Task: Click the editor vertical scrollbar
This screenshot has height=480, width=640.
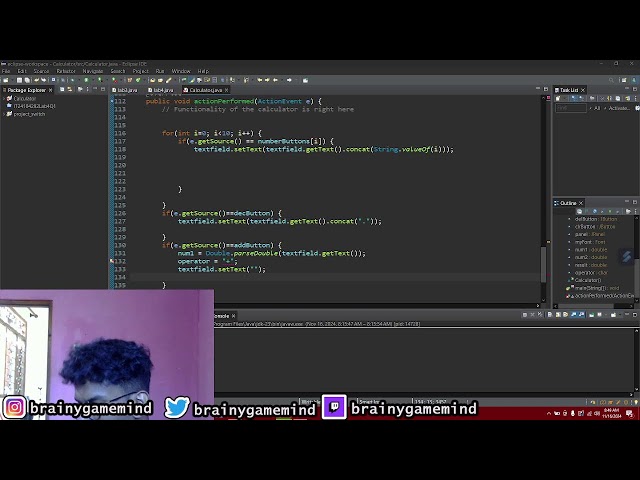Action: 543,264
